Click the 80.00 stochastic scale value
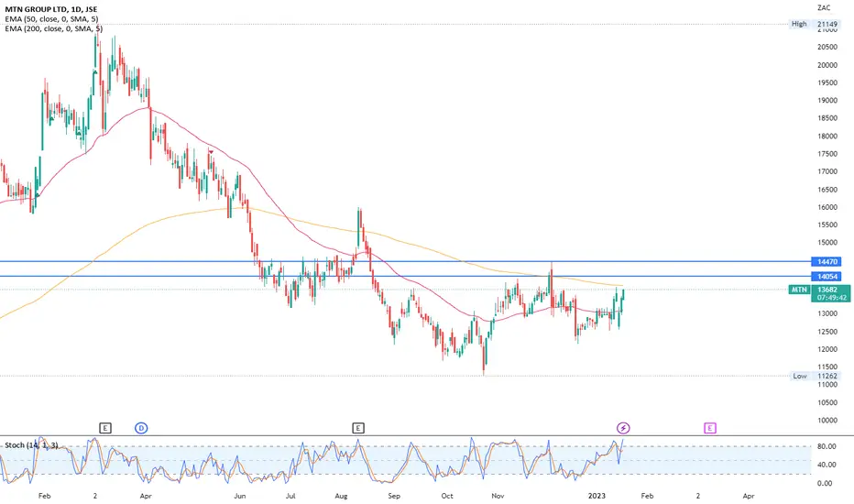This screenshot has width=854, height=504. [826, 447]
